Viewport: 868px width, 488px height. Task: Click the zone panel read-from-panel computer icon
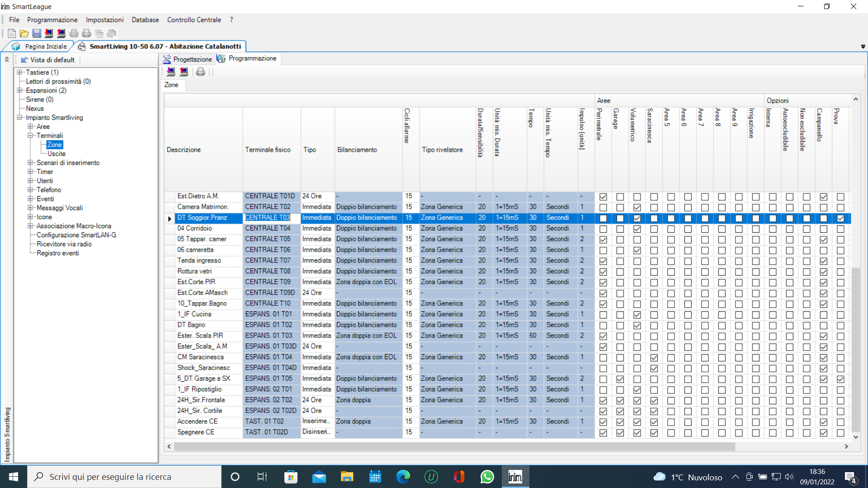click(x=171, y=72)
